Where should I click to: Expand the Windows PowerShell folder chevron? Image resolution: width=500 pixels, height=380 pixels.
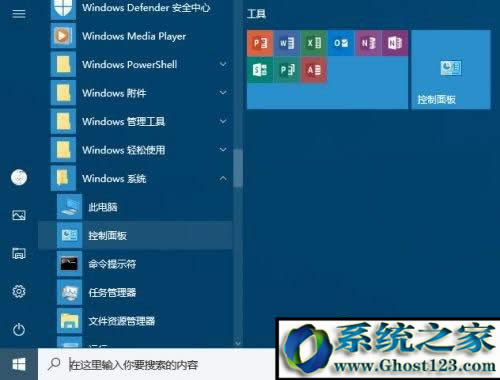(x=223, y=64)
